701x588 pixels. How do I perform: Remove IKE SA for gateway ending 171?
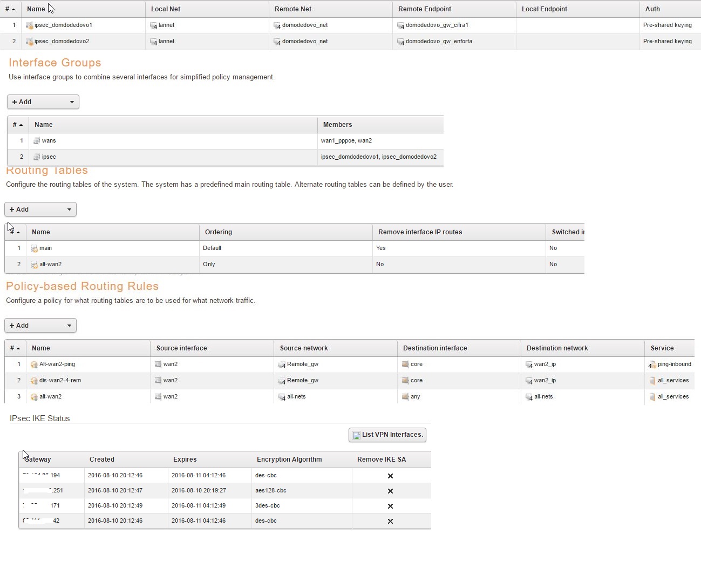(x=390, y=506)
